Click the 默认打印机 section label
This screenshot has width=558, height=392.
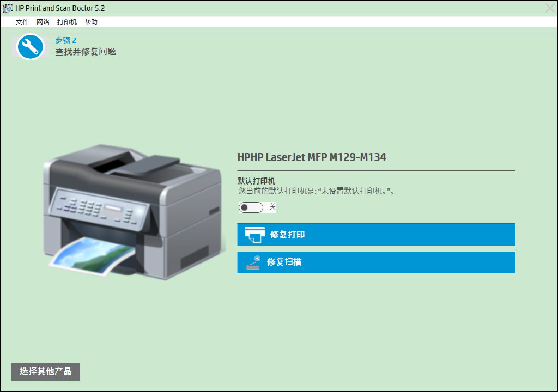[256, 181]
